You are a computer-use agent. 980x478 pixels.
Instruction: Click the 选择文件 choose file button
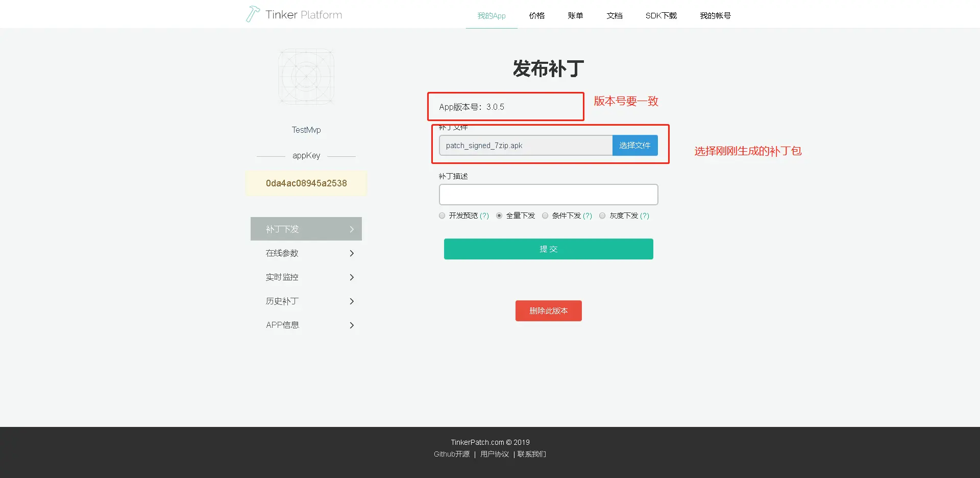[x=635, y=146]
